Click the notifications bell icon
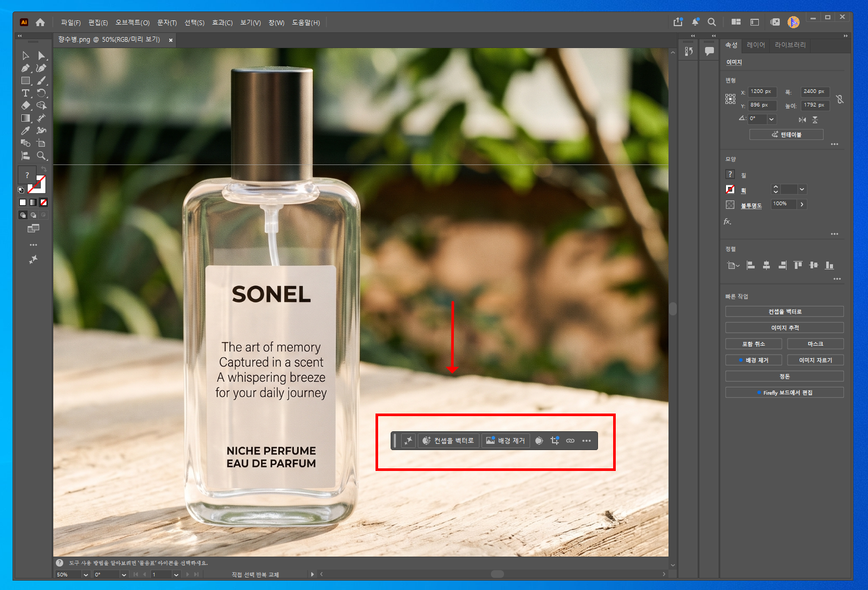The image size is (868, 590). point(695,22)
